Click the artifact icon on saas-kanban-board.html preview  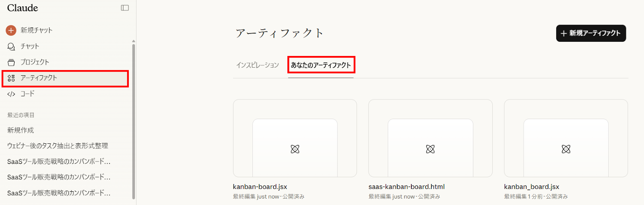coord(430,149)
